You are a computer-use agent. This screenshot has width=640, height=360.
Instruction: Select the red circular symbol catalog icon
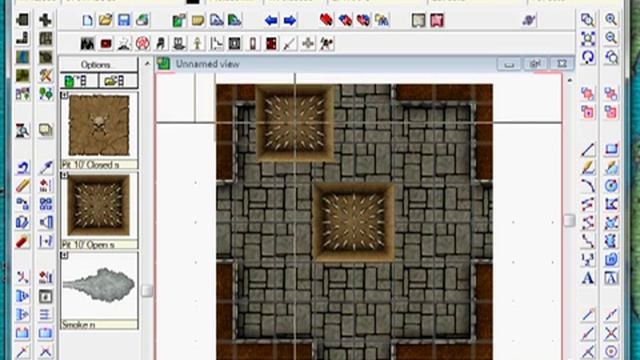(142, 43)
